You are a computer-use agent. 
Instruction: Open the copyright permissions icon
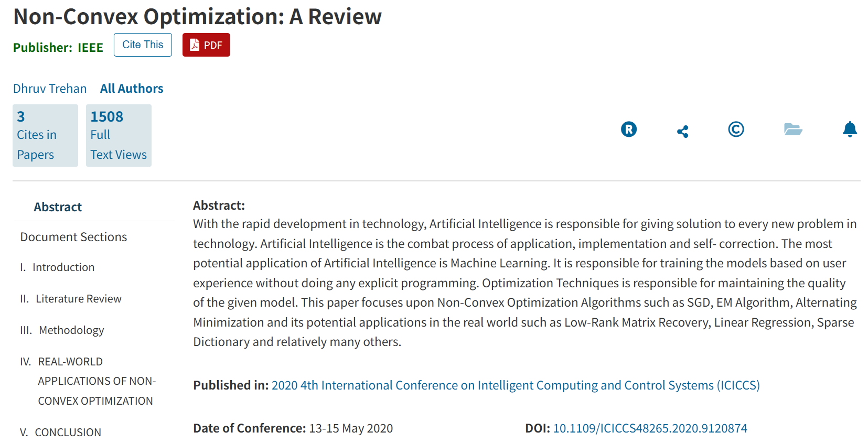736,129
